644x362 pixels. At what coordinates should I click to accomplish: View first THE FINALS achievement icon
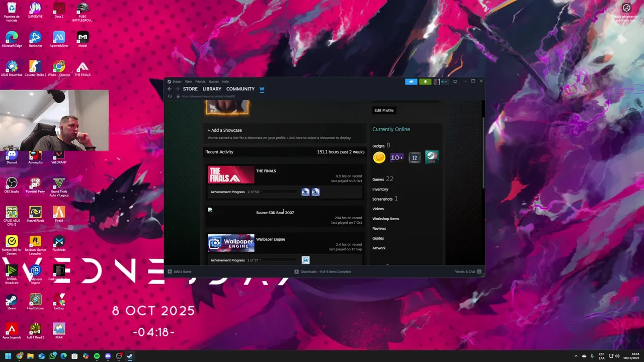305,192
